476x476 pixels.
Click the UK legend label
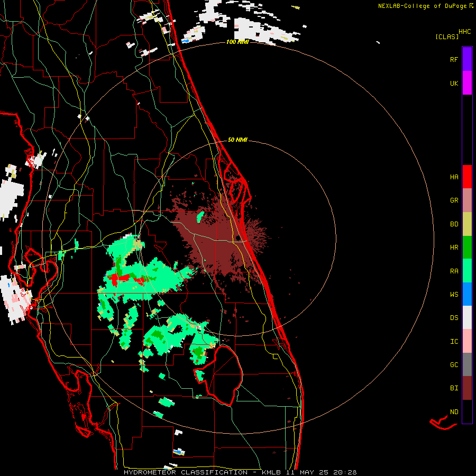click(x=454, y=83)
